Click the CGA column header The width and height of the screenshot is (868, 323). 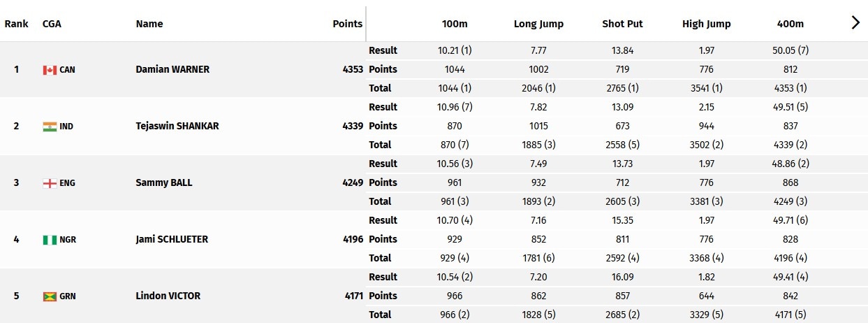click(52, 24)
